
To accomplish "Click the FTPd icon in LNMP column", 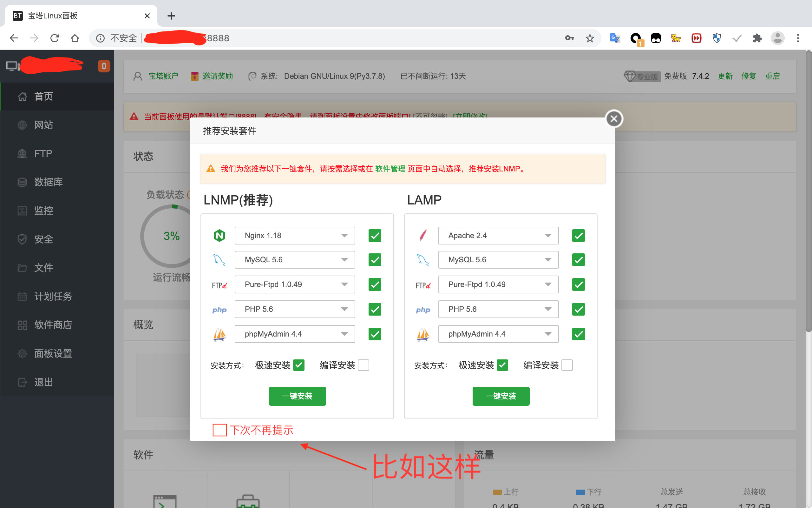I will 219,285.
